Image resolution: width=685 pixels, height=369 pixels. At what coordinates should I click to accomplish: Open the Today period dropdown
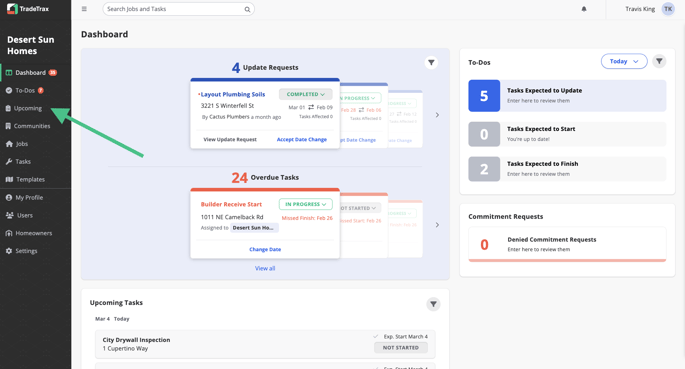point(624,61)
